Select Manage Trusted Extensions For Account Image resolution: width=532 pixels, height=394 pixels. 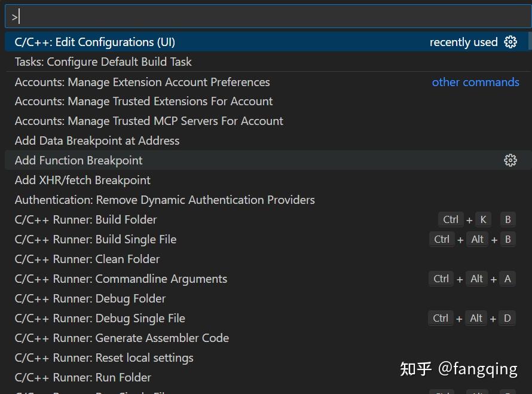click(x=267, y=101)
